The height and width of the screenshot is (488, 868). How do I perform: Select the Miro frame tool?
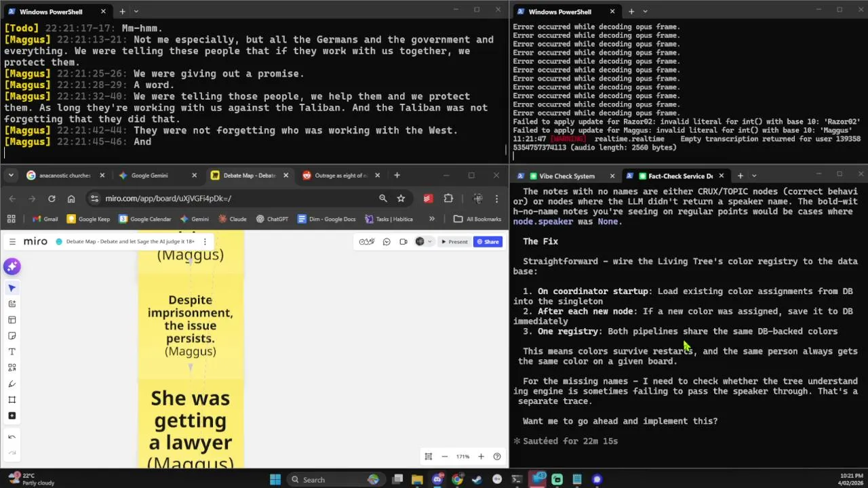point(12,400)
